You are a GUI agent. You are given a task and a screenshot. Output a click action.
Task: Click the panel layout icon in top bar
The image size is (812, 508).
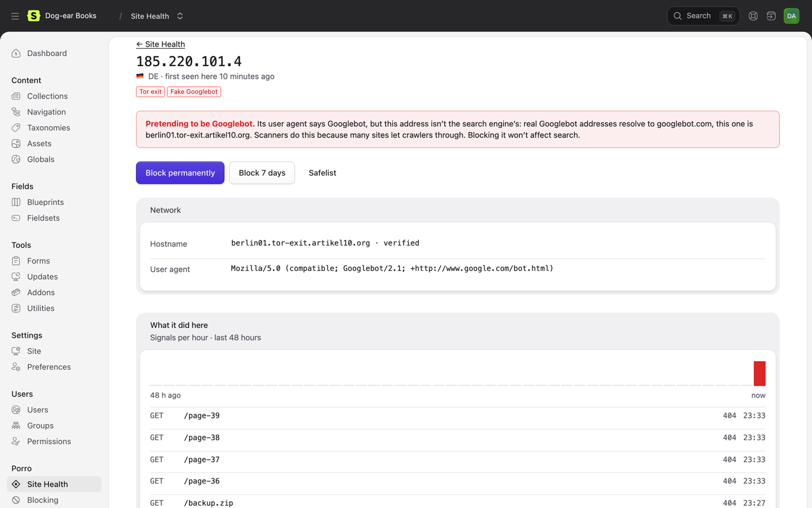click(x=771, y=16)
